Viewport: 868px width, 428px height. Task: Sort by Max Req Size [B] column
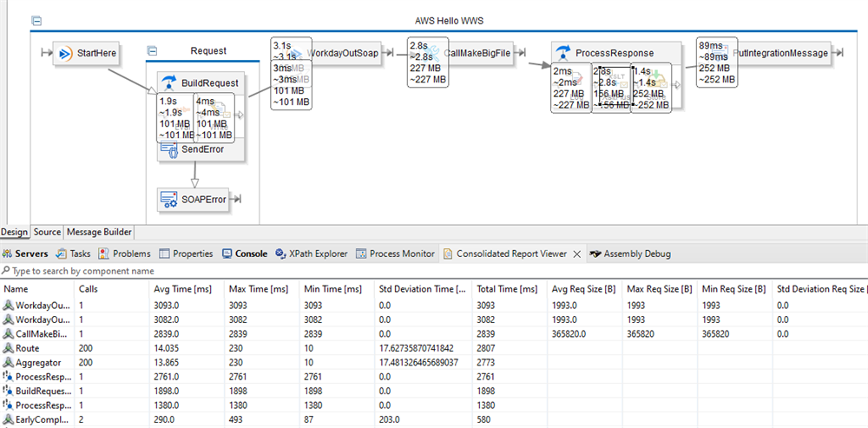coord(660,289)
